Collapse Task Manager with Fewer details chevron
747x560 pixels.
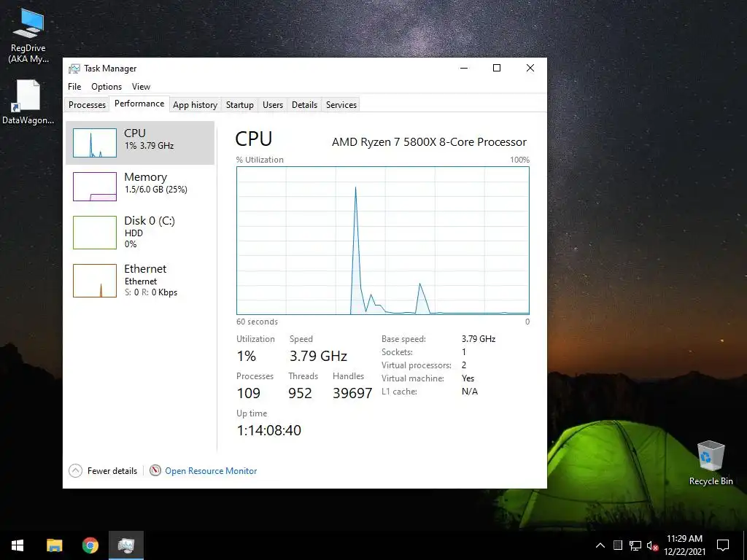pos(75,471)
